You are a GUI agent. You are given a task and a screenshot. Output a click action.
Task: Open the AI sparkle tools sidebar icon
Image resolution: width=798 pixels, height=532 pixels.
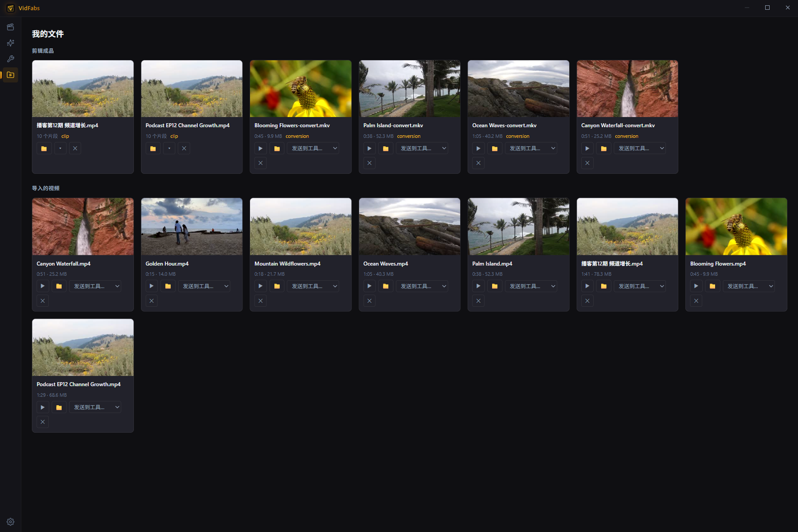coord(11,43)
